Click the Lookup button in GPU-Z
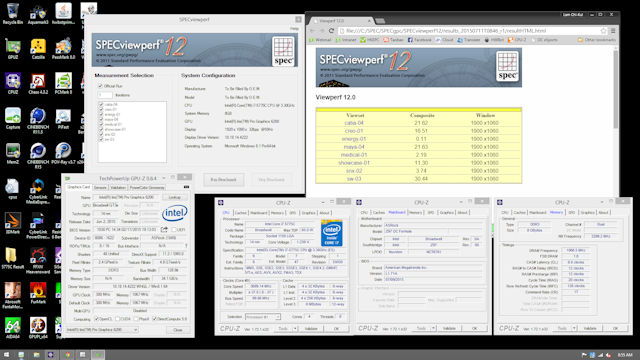Screen dimensions: 640x360 (x=175, y=197)
